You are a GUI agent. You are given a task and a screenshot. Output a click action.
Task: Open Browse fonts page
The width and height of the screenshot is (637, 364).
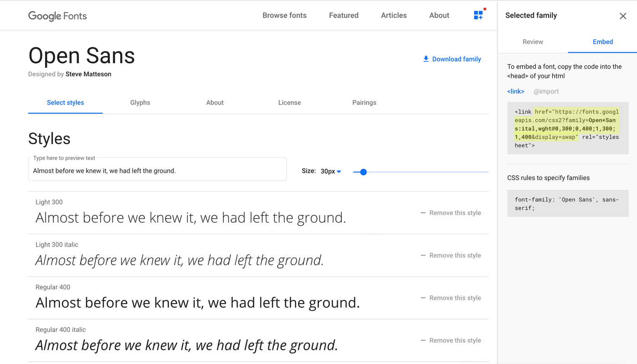(284, 15)
